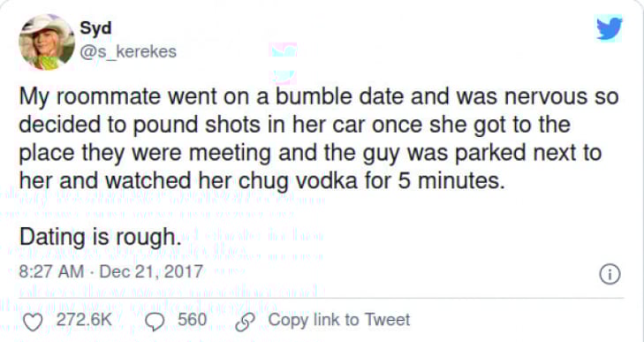The width and height of the screenshot is (644, 342).
Task: Click the line starting "place they were meeting"
Action: click(310, 153)
